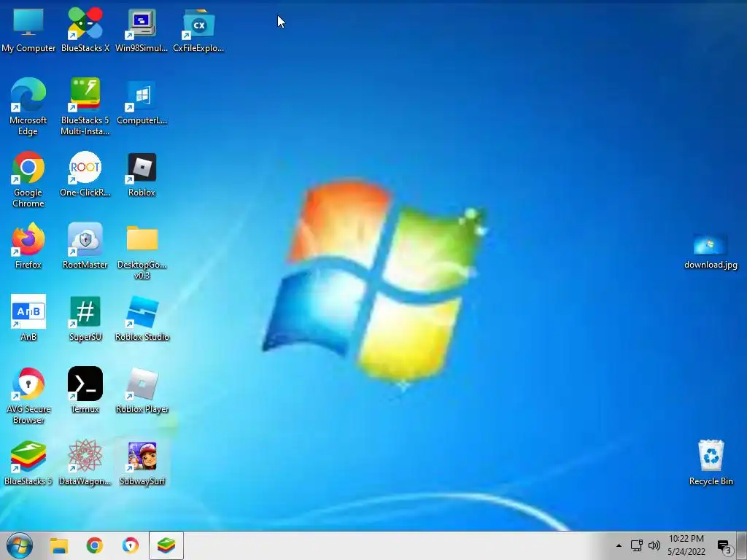Viewport: 747px width, 560px height.
Task: Launch Roblox Studio from the desktop
Action: 142,318
